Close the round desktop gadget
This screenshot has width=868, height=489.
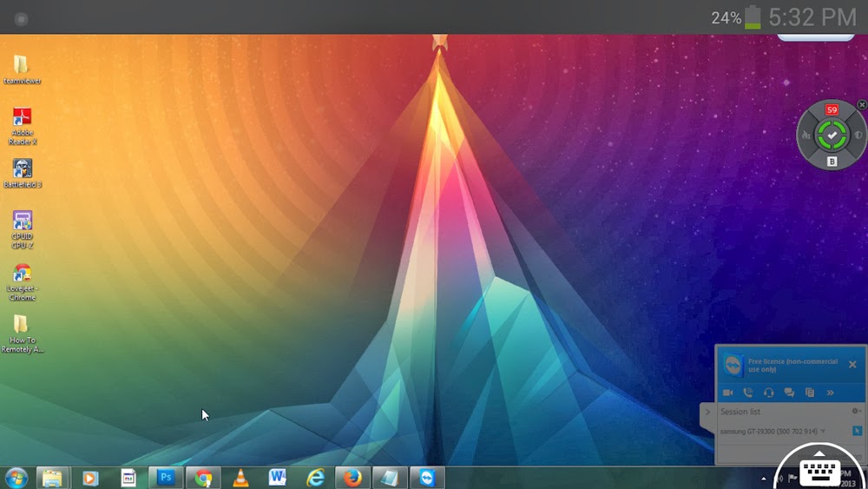pos(862,105)
